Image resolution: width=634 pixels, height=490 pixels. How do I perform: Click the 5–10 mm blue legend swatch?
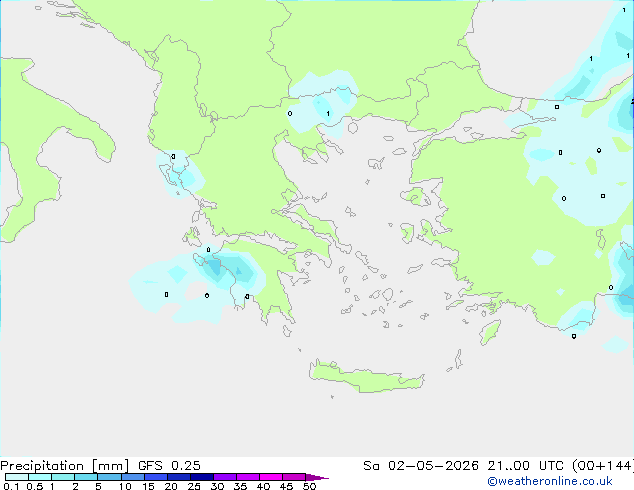click(109, 477)
